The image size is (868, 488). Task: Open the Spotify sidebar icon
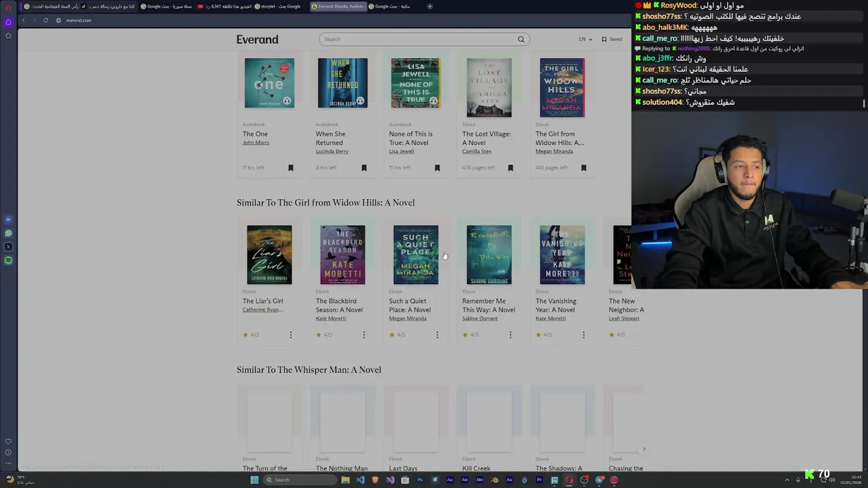click(x=8, y=260)
